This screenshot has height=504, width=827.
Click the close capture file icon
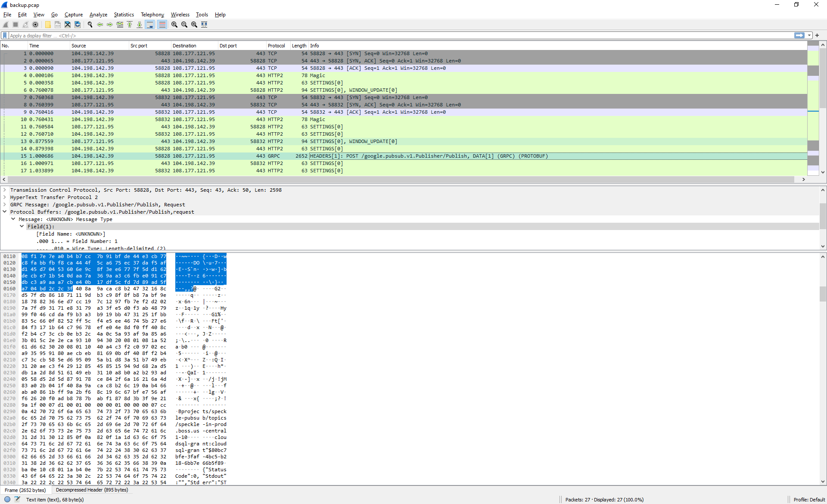pyautogui.click(x=68, y=25)
